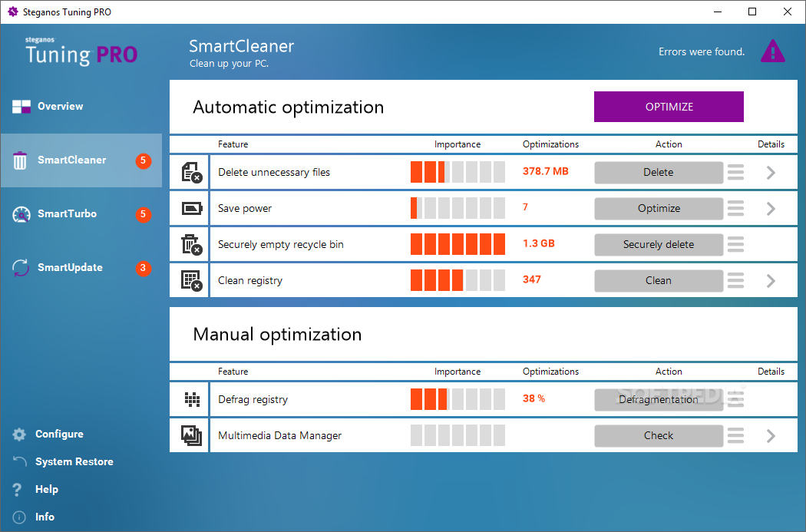Viewport: 806px width, 532px height.
Task: Go to SmartUpdate in the sidebar
Action: (x=81, y=268)
